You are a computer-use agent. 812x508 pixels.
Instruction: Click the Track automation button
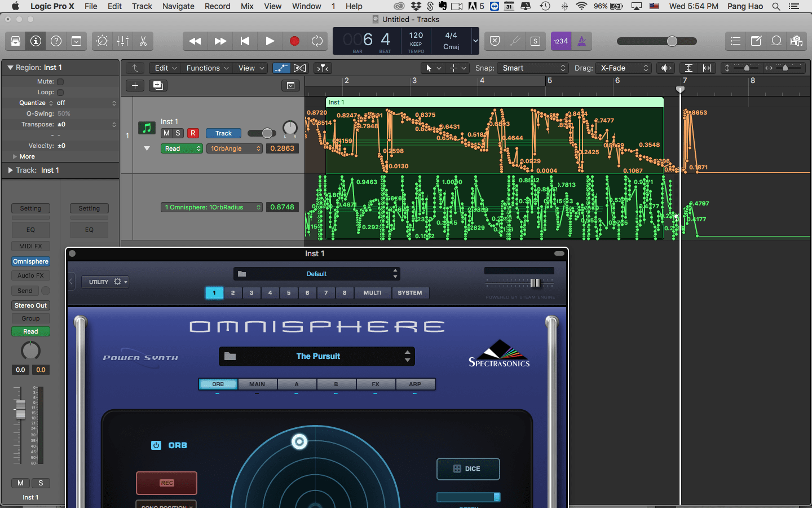223,134
